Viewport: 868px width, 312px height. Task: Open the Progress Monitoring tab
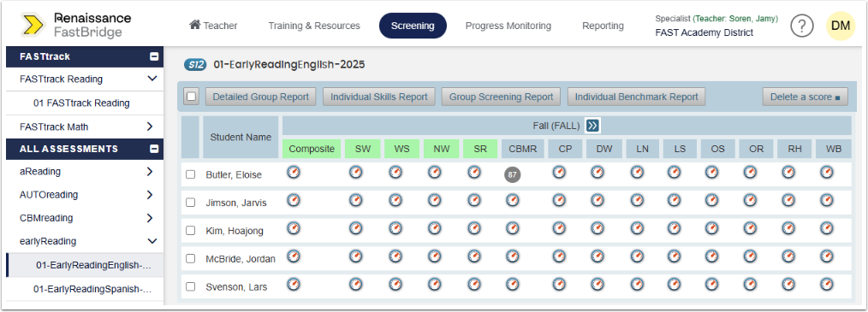(x=508, y=26)
